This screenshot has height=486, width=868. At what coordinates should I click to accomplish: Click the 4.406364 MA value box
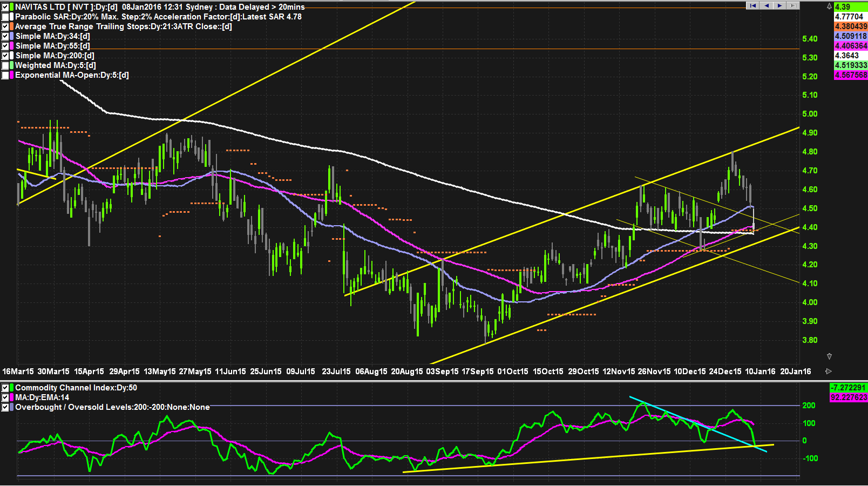(x=851, y=46)
